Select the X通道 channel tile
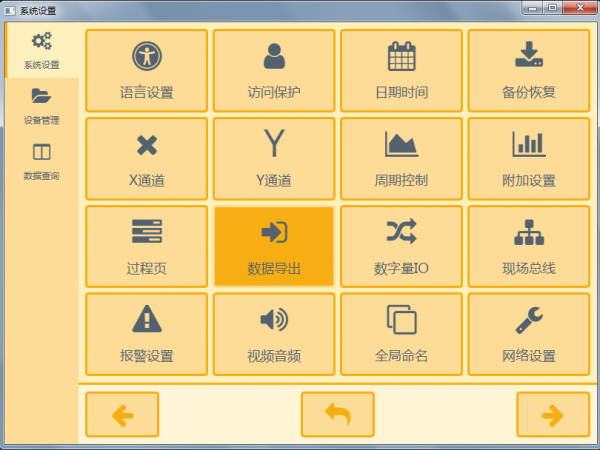Screen dimensions: 600x450 (147, 159)
